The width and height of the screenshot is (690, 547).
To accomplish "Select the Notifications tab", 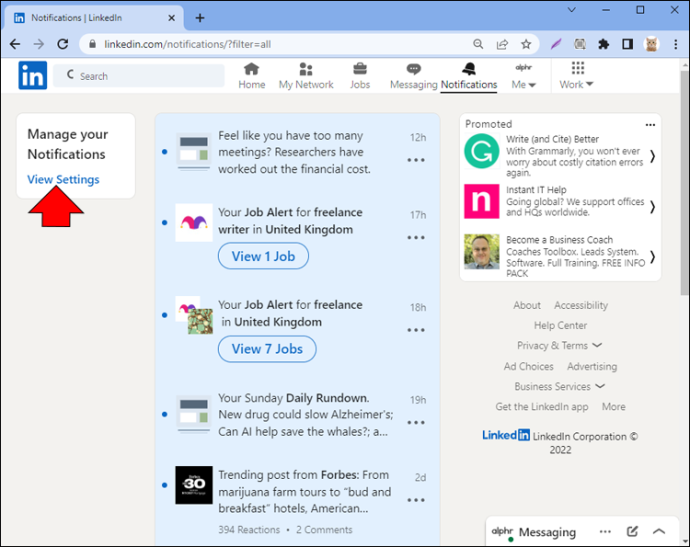I will click(x=469, y=76).
